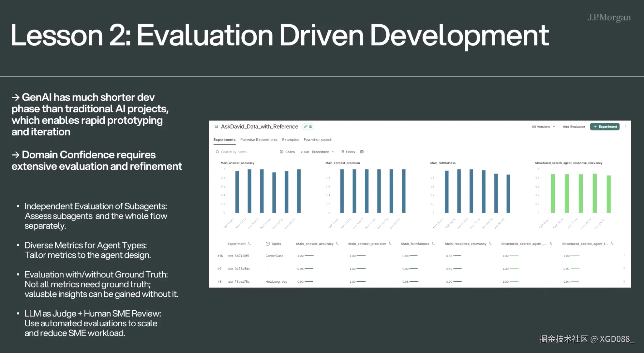Sort the Experiment column
This screenshot has height=353, width=644.
click(x=249, y=244)
